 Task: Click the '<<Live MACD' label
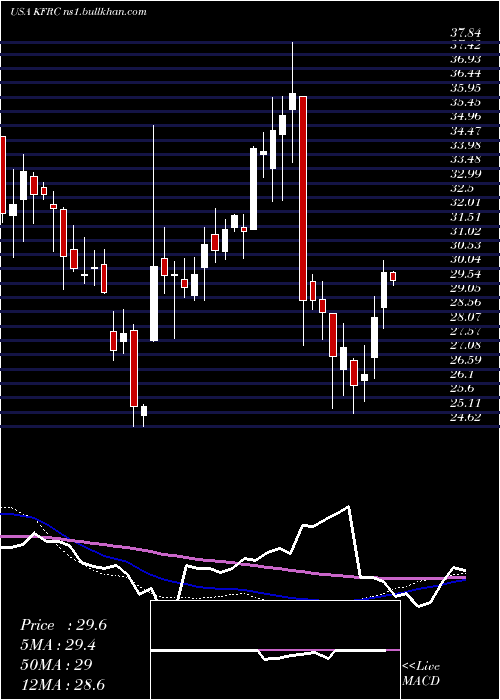[421, 674]
